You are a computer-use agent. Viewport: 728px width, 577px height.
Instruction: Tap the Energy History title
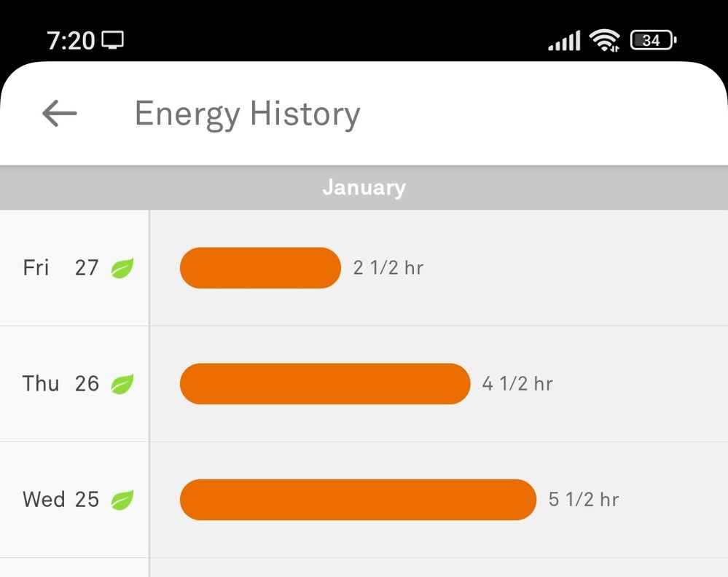point(248,114)
